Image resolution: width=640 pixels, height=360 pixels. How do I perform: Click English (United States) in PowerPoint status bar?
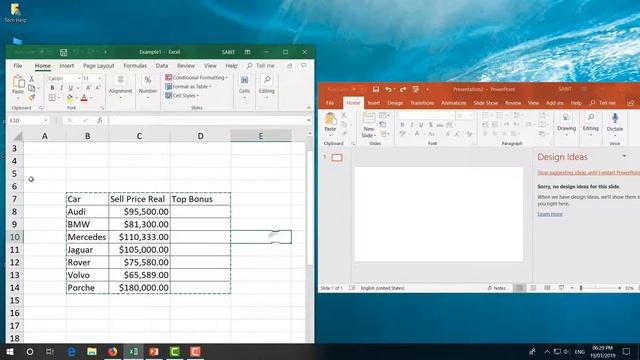382,288
